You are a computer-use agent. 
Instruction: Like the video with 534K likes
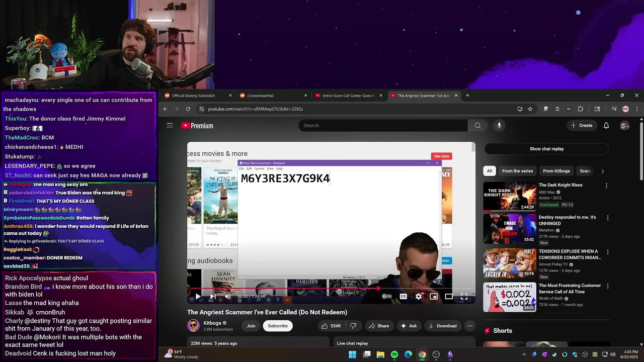coord(331,326)
